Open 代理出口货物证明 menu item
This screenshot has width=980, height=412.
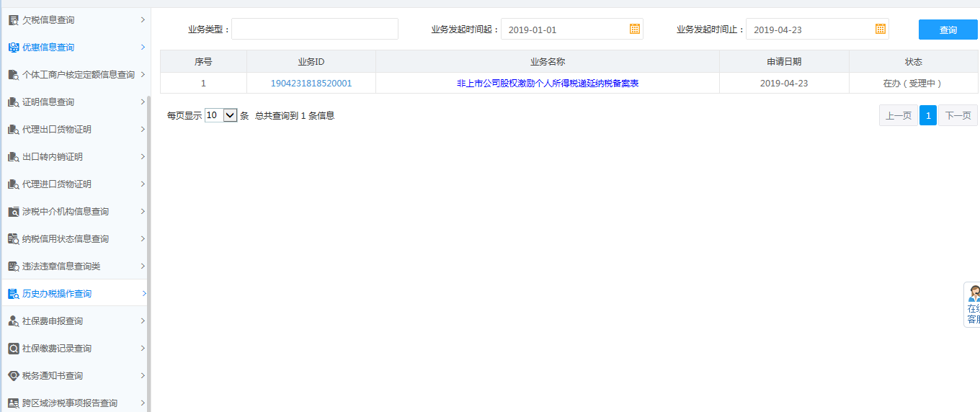[x=57, y=130]
